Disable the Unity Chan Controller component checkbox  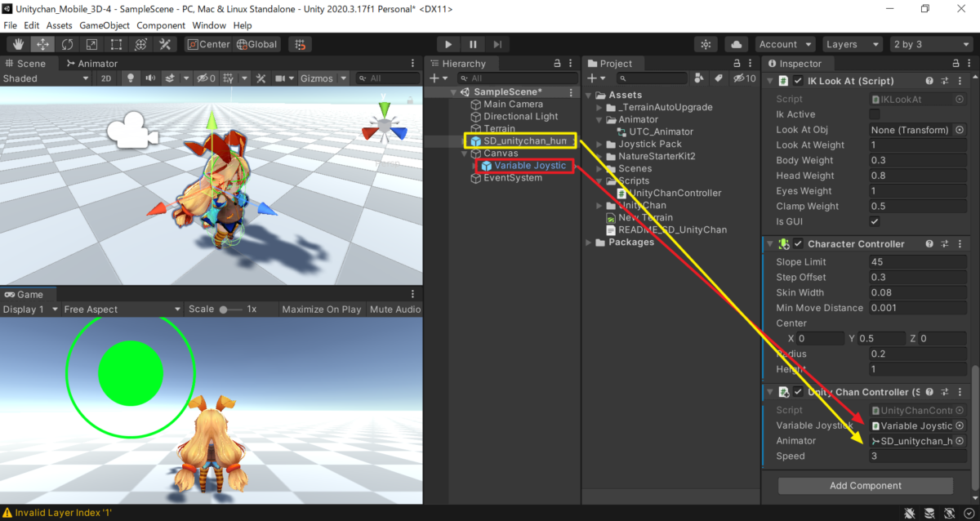pos(799,392)
